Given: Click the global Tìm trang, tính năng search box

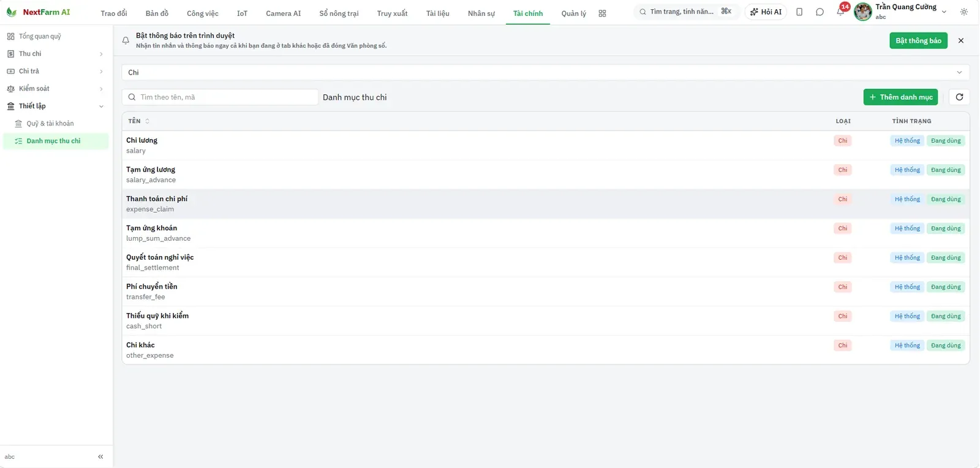Looking at the screenshot, I should pos(686,12).
